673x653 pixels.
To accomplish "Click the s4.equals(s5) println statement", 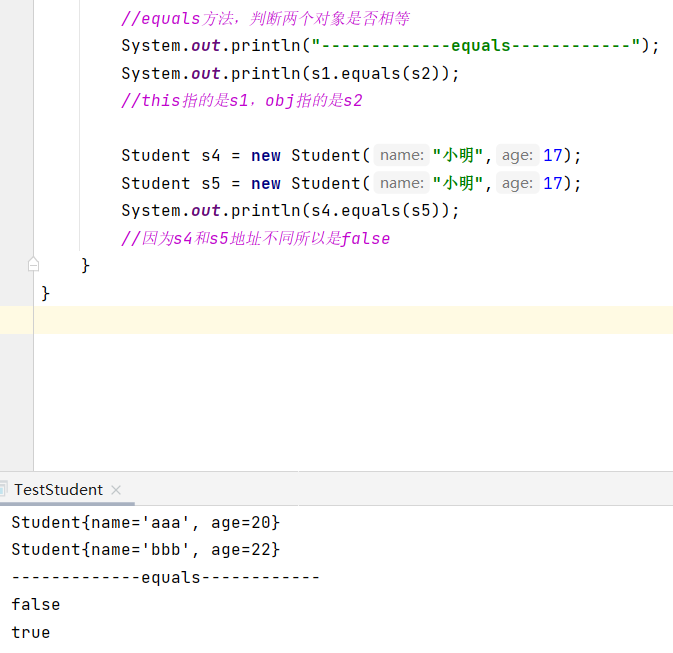I will (290, 211).
